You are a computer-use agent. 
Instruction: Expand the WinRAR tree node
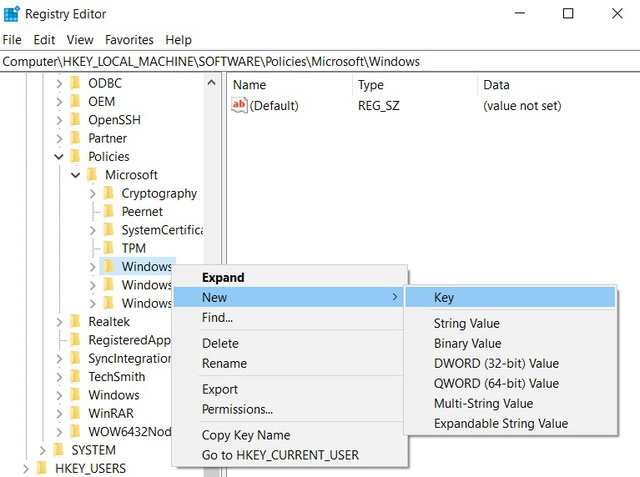coord(59,414)
